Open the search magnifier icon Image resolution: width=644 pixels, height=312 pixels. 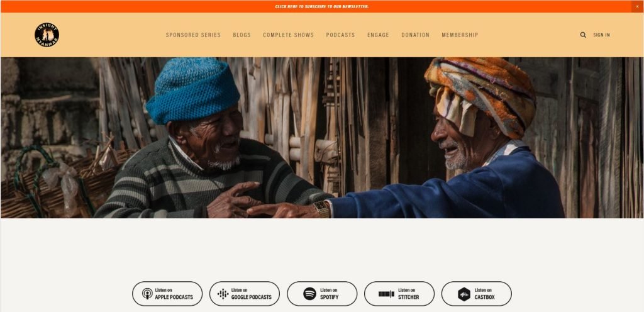583,35
